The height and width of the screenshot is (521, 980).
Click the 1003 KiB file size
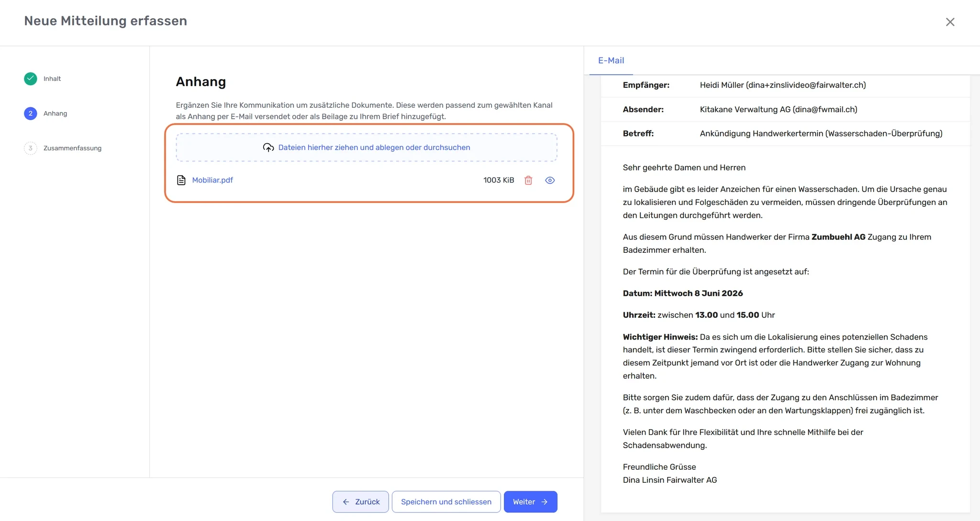click(499, 180)
